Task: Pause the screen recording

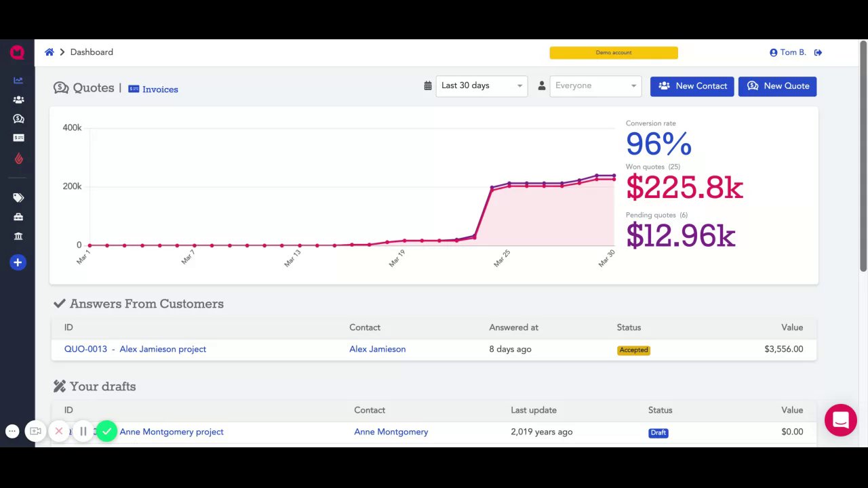Action: click(x=83, y=431)
